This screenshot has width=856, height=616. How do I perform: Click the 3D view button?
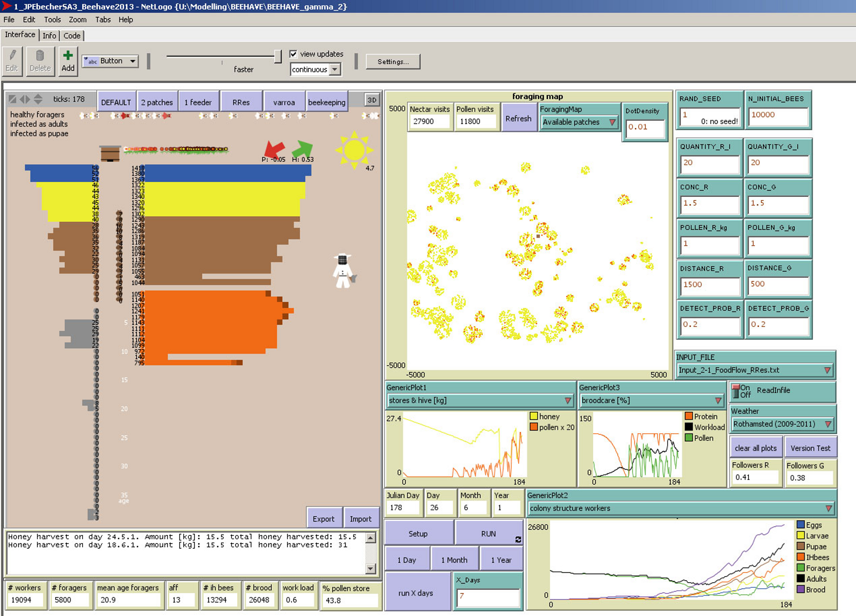pos(372,100)
